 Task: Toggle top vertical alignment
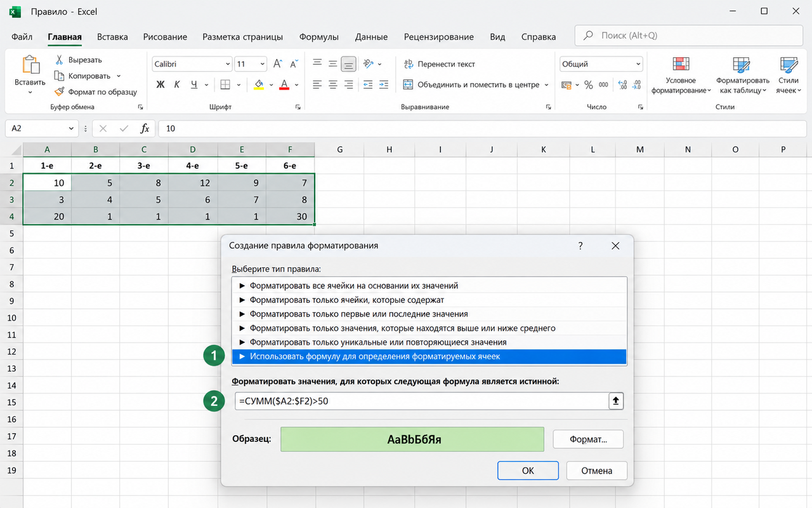click(x=317, y=64)
